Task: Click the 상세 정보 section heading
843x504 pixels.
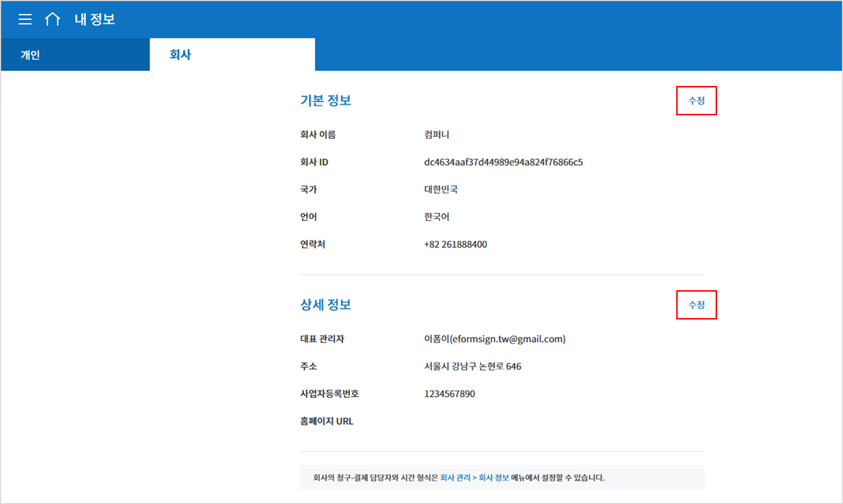Action: [x=325, y=305]
